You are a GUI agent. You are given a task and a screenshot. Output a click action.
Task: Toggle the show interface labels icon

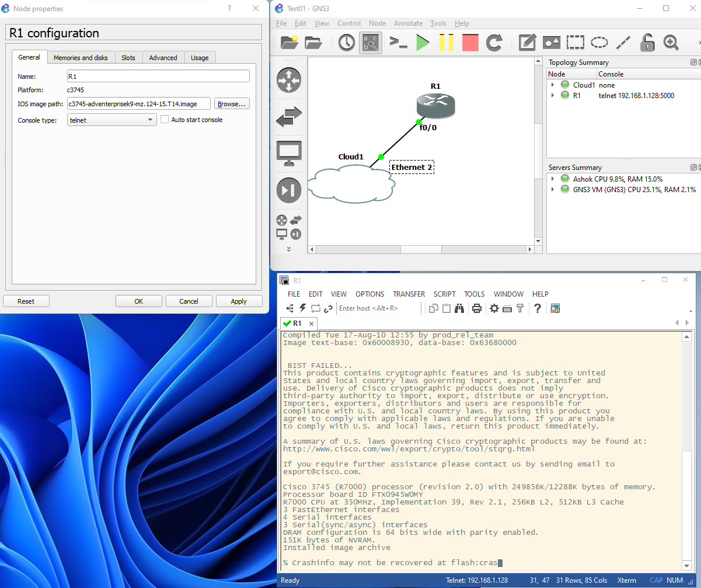[x=371, y=43]
